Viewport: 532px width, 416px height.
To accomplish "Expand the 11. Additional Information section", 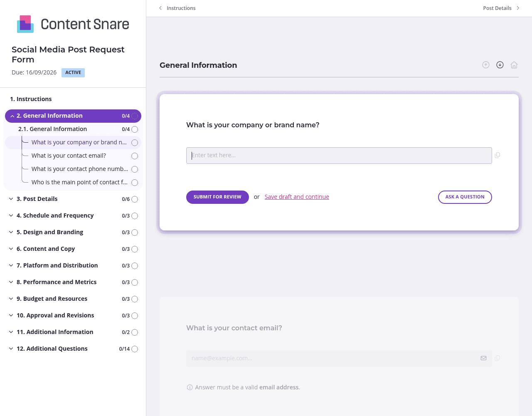I will [x=11, y=332].
